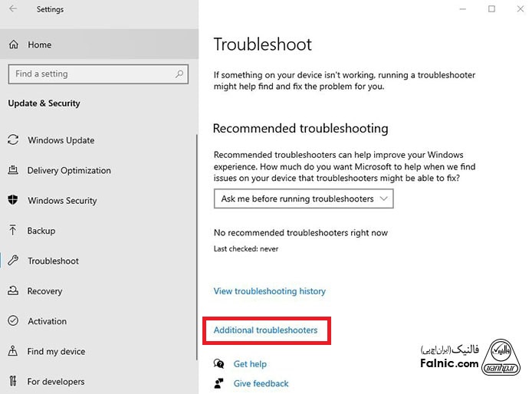This screenshot has width=532, height=394.
Task: Click the Home house icon
Action: coord(13,44)
